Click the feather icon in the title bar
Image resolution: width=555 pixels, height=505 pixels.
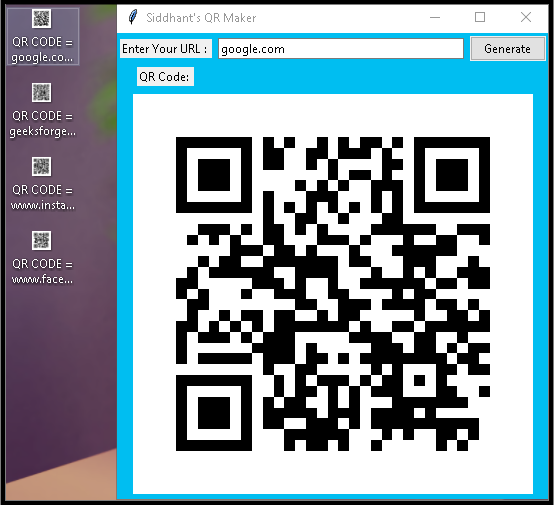tap(133, 17)
